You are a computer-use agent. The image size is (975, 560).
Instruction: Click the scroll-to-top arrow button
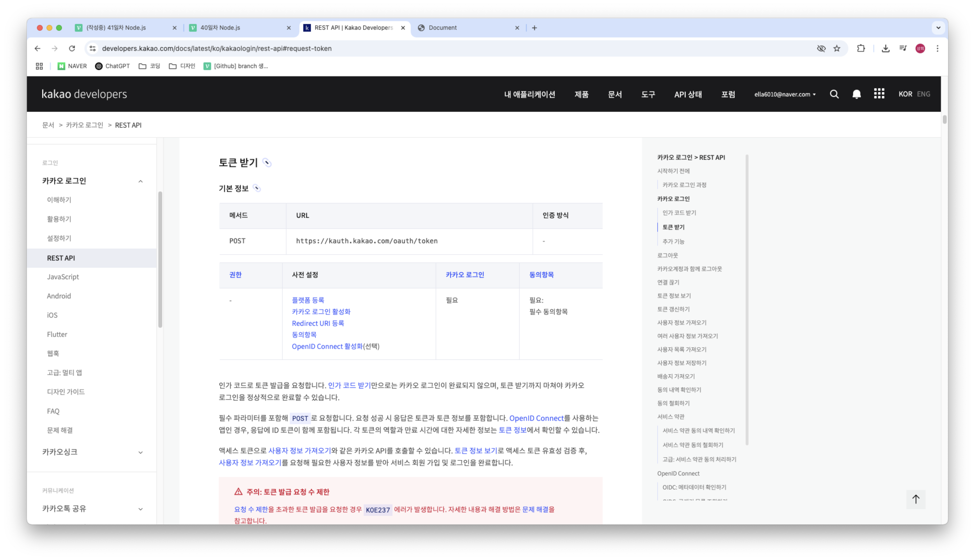tap(916, 499)
